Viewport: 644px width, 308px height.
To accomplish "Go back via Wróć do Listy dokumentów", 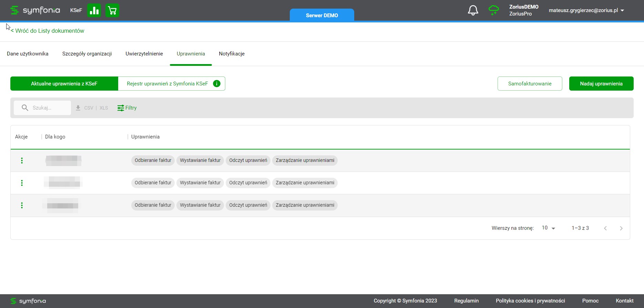I will pos(48,31).
